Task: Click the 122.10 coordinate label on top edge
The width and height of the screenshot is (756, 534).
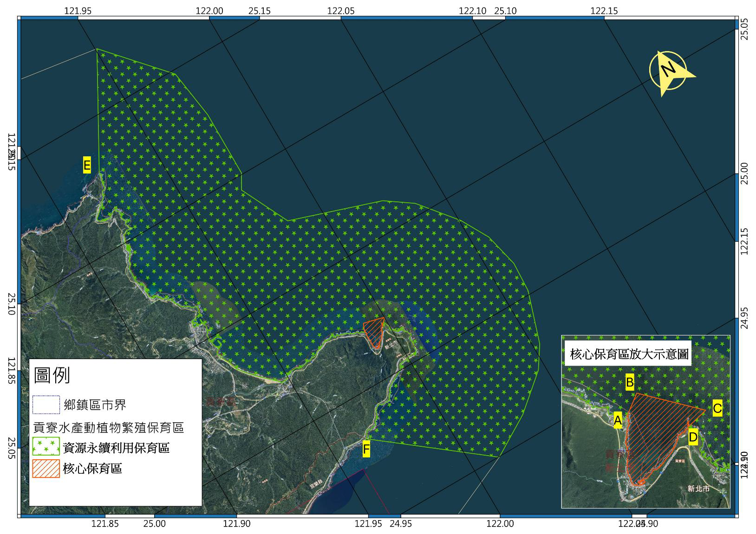Action: click(473, 11)
